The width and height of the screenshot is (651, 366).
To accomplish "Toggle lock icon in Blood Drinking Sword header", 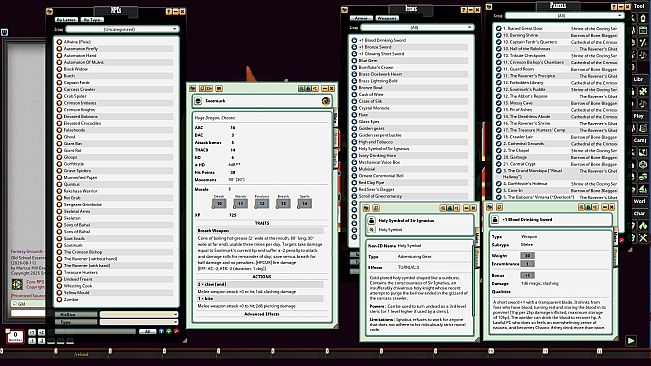I will coord(588,207).
